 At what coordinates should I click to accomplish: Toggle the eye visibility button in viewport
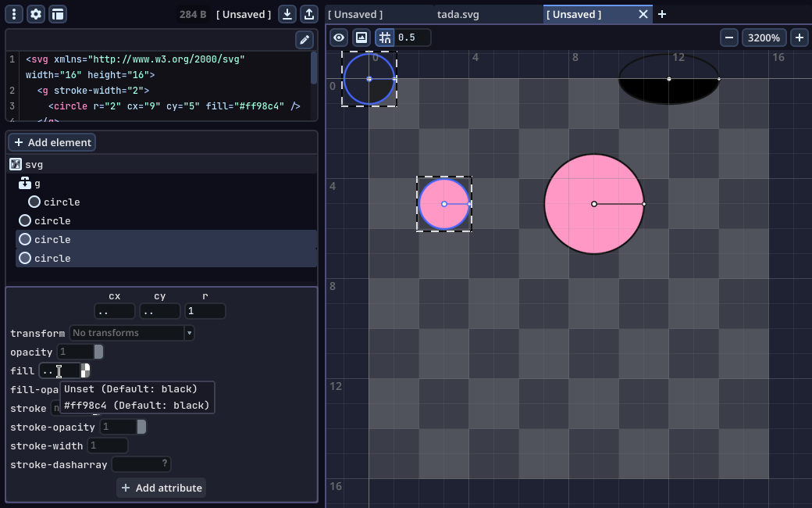(x=339, y=38)
